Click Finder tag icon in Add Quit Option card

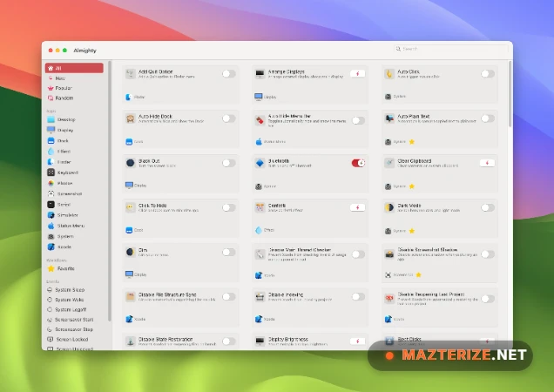click(129, 97)
